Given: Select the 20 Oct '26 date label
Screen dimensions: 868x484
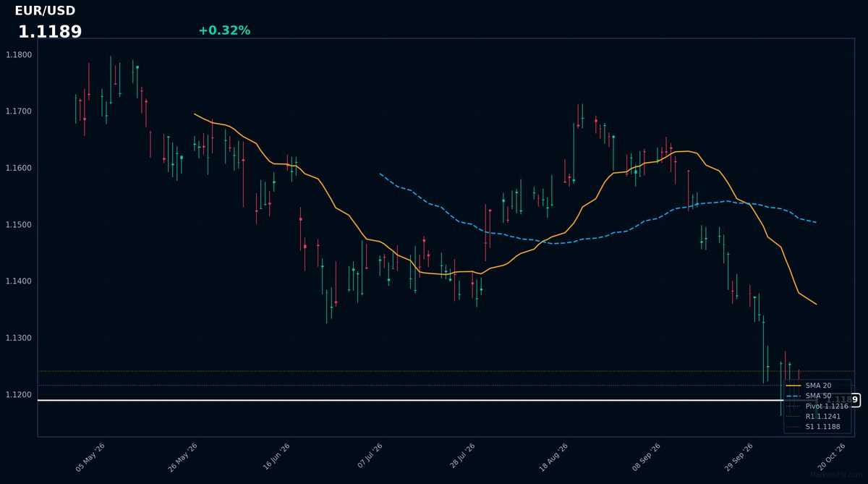Looking at the screenshot, I should [831, 457].
